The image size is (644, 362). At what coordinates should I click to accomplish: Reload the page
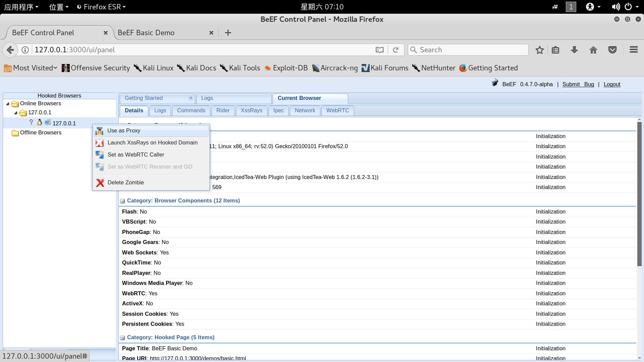(396, 50)
